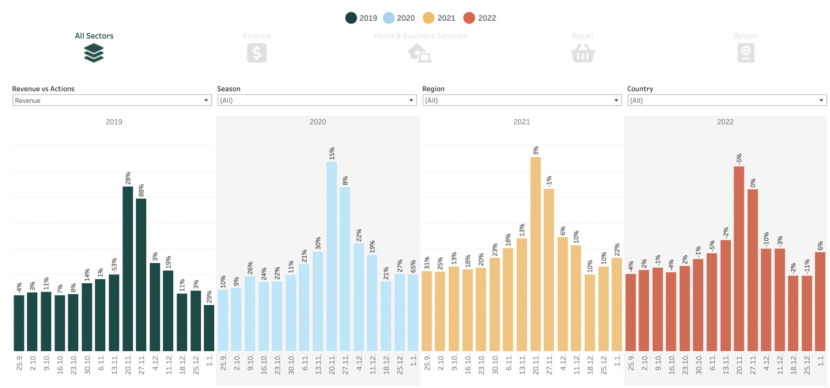The height and width of the screenshot is (388, 830).
Task: Click the tallest 2019 bar at 20.11.
Action: (128, 268)
